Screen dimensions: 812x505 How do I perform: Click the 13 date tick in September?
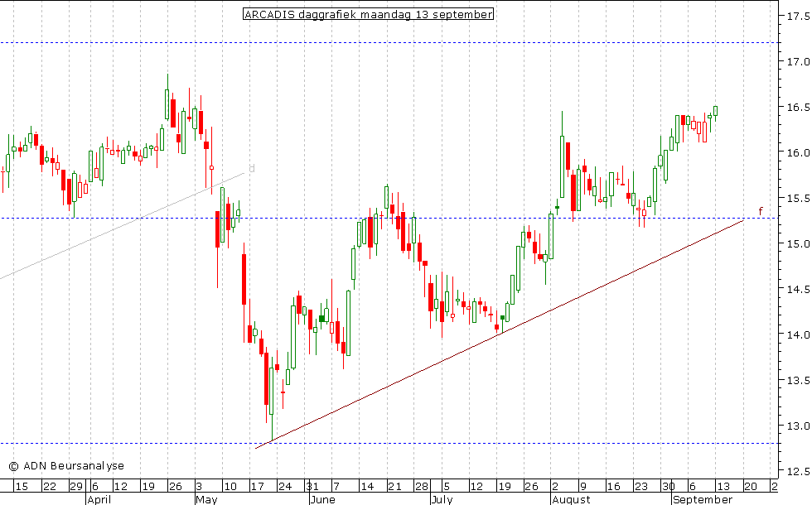pyautogui.click(x=723, y=486)
